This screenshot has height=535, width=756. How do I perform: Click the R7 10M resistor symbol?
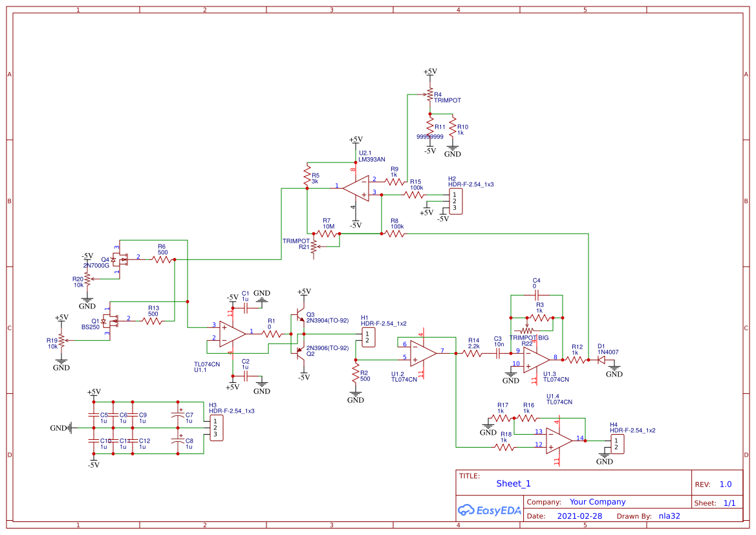[x=327, y=234]
